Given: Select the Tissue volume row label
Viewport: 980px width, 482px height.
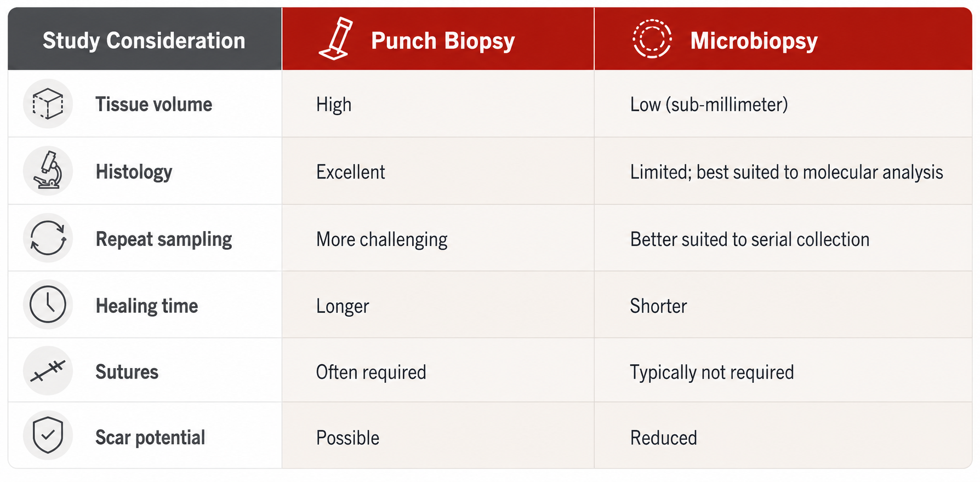Looking at the screenshot, I should click(153, 104).
